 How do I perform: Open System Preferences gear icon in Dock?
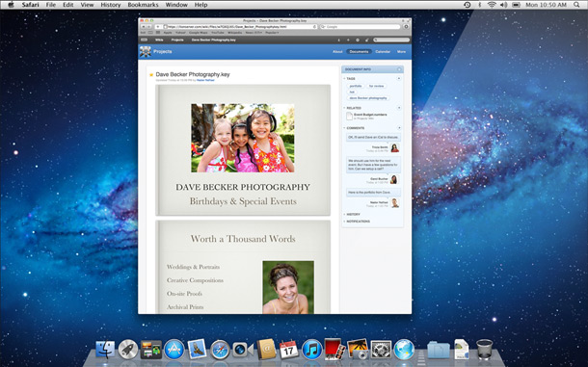[x=381, y=350]
